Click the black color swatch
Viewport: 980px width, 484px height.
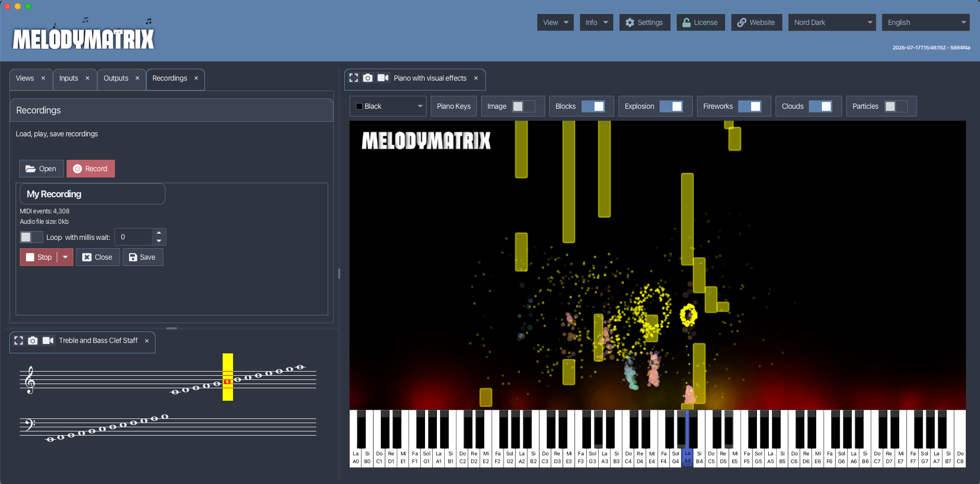coord(359,106)
